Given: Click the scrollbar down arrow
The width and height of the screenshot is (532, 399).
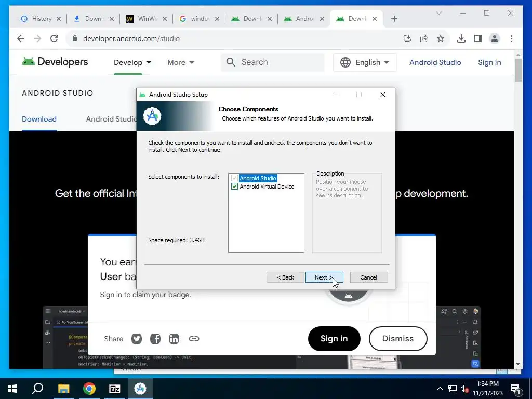Looking at the screenshot, I should click(518, 364).
